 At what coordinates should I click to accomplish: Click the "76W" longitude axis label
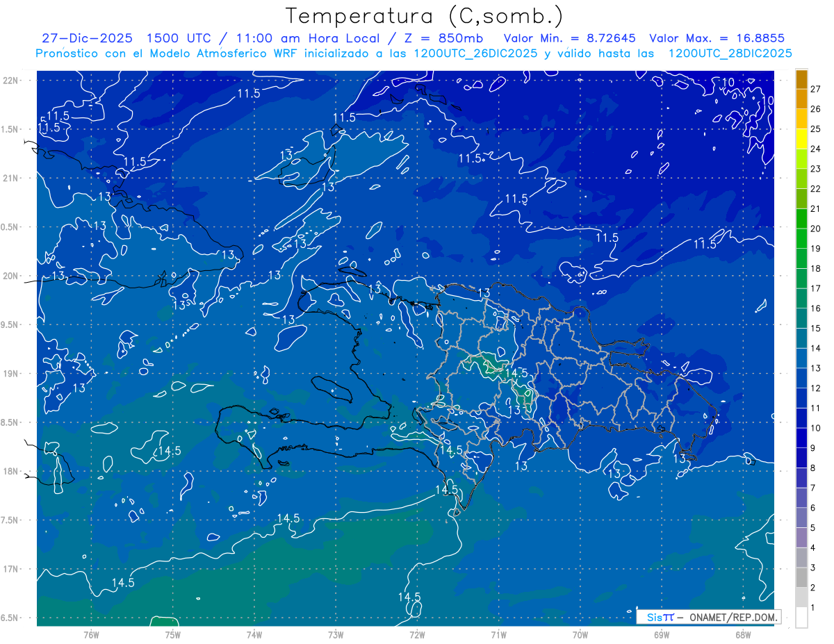coord(91,635)
